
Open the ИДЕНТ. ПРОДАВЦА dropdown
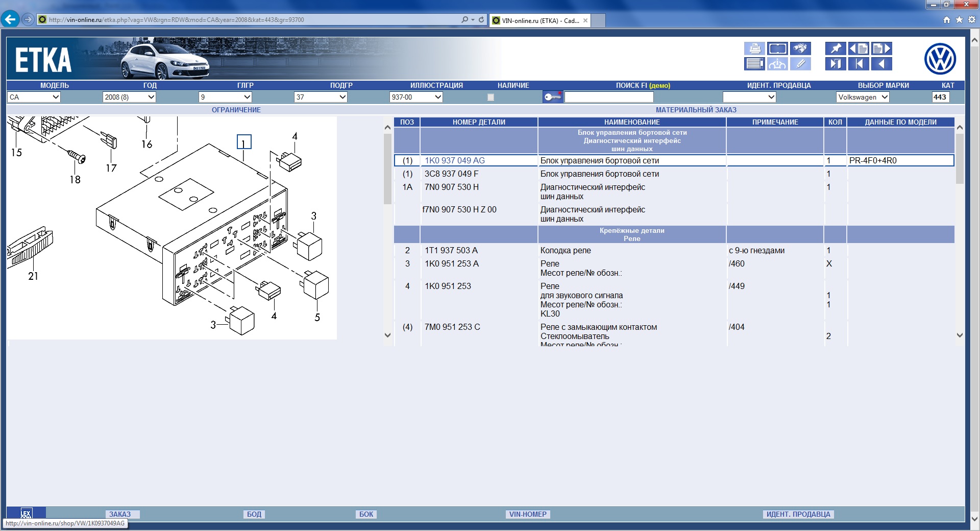pos(749,97)
